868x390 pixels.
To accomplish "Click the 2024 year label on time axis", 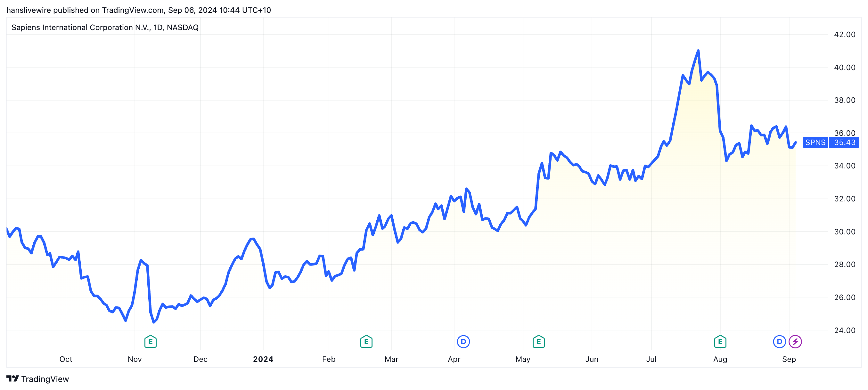I will pos(263,359).
